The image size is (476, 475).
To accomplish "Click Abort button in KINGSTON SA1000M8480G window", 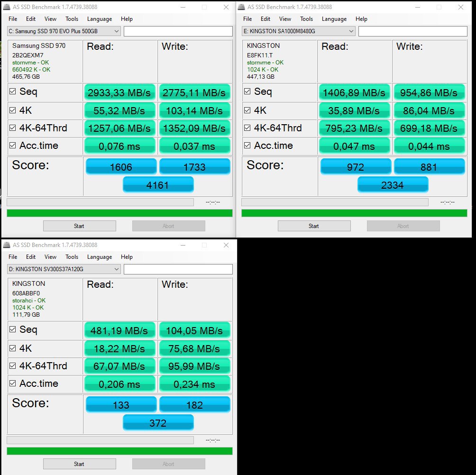I will 403,226.
